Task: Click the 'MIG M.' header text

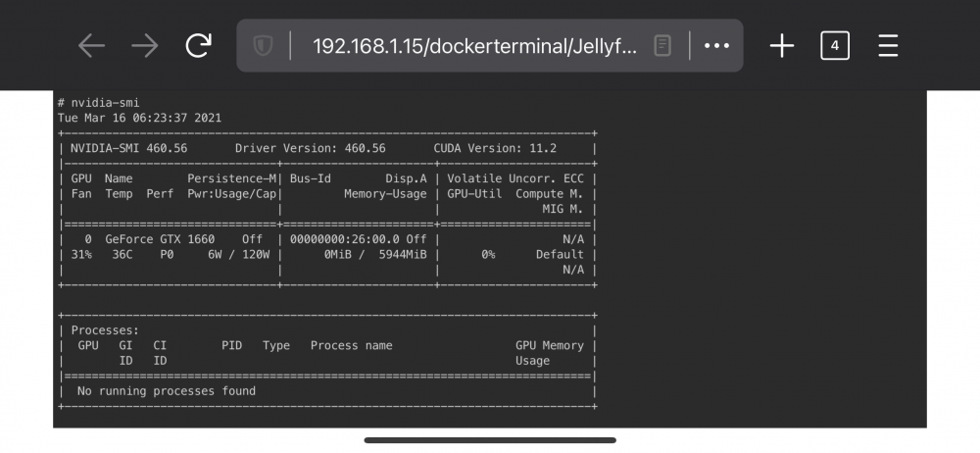Action: click(x=563, y=209)
